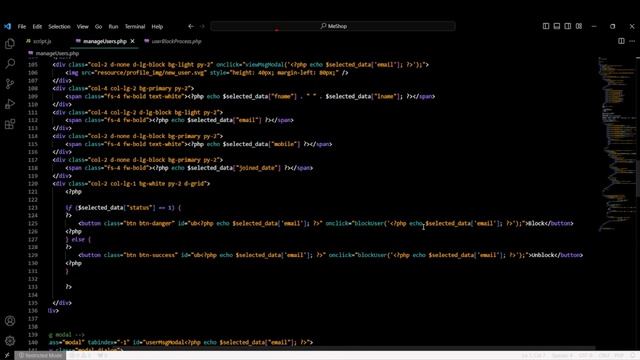Open the Explorer view in activity bar
Image resolution: width=640 pixels, height=360 pixels.
pos(10,43)
